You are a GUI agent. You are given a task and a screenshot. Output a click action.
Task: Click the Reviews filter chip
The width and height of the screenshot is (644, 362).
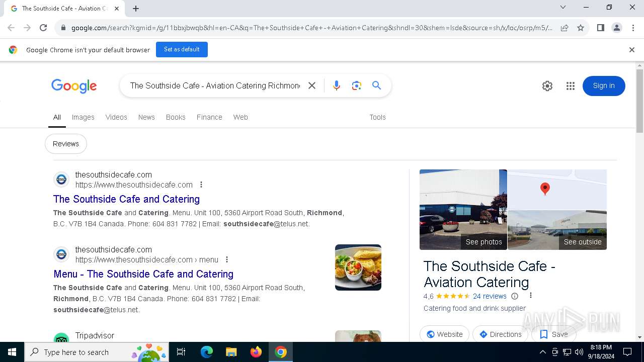point(66,144)
